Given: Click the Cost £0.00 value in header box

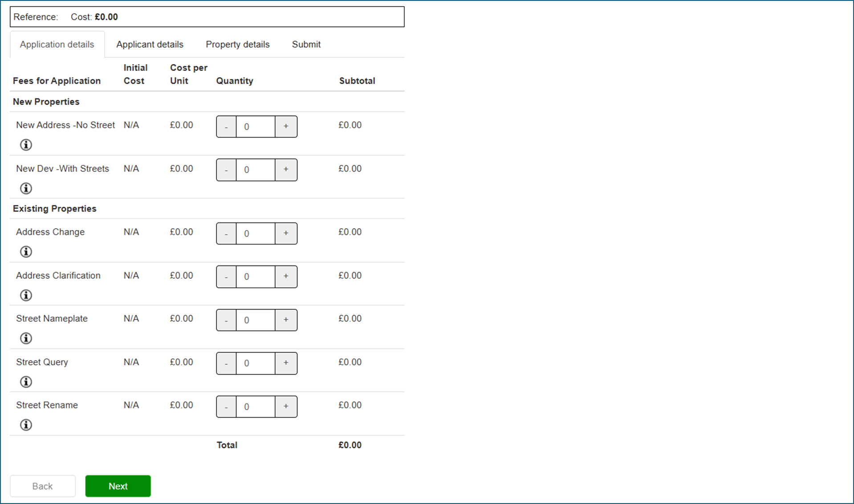Looking at the screenshot, I should pyautogui.click(x=106, y=17).
